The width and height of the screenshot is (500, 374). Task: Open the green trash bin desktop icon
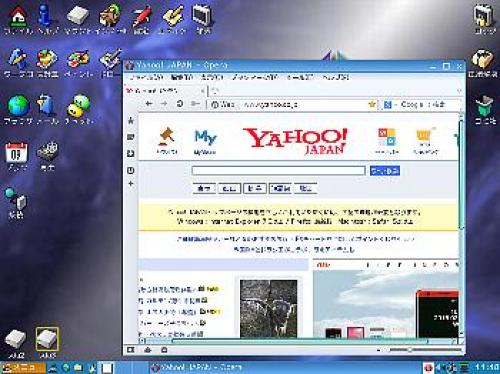point(484,105)
